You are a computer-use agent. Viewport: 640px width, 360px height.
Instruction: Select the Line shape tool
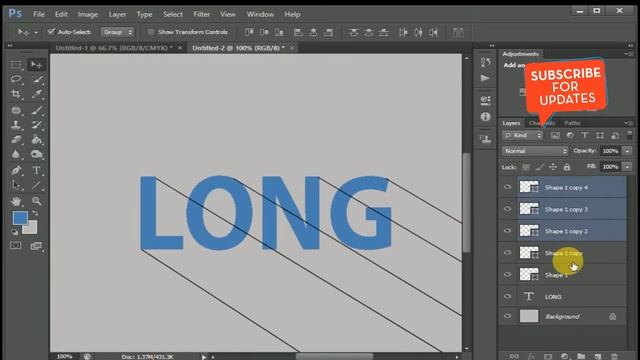tap(37, 185)
